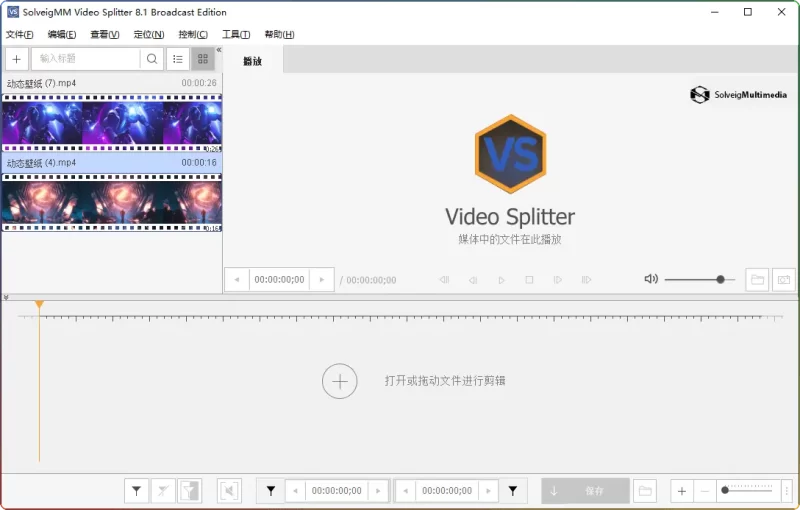Viewport: 800px width, 510px height.
Task: Increase the start timecode with right arrow
Action: tap(378, 491)
